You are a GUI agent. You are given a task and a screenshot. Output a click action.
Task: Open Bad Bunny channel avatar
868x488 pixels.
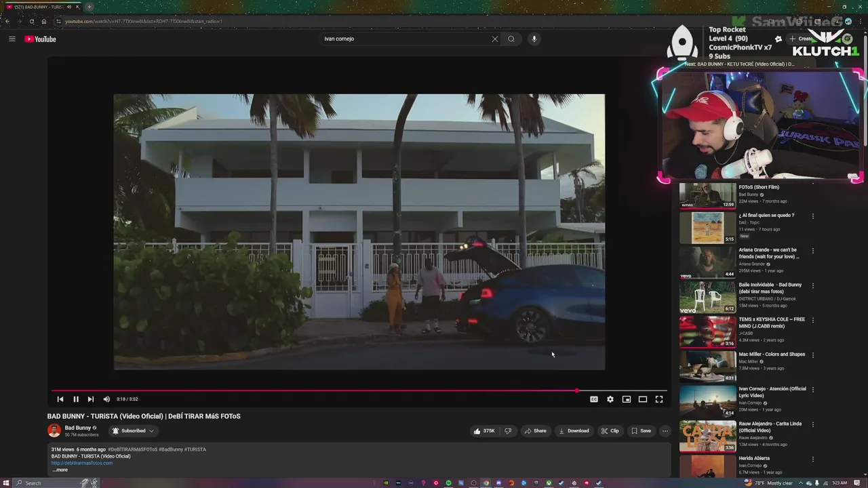(x=54, y=430)
